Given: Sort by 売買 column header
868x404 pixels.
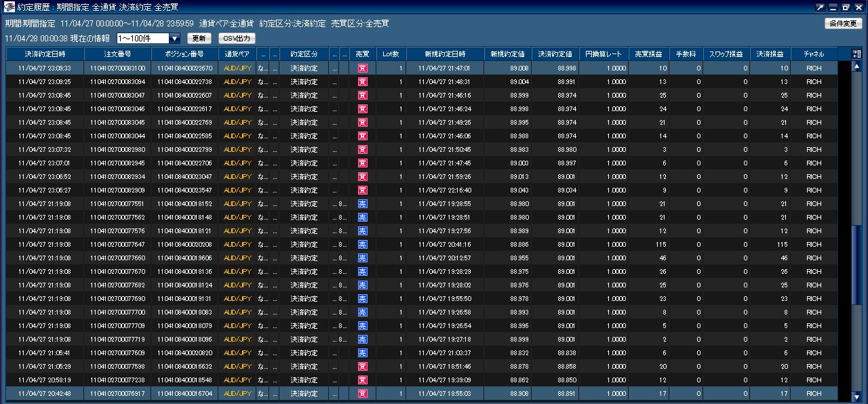Looking at the screenshot, I should (363, 54).
